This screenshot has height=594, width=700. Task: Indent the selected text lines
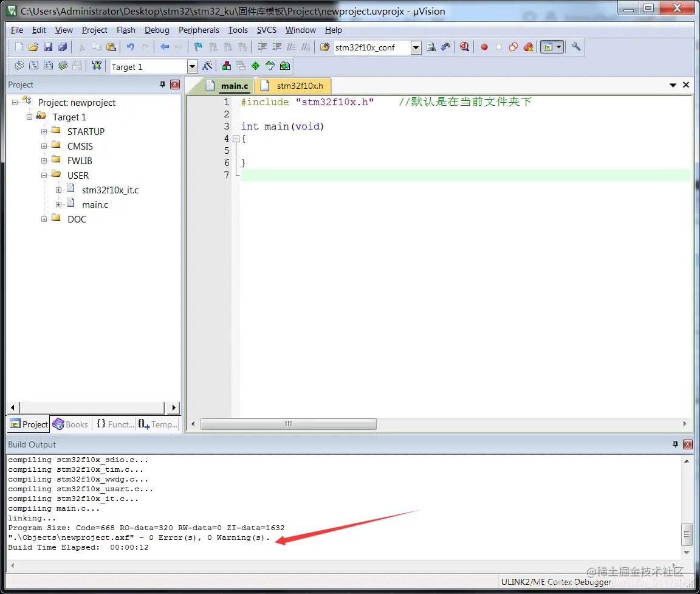coord(262,47)
